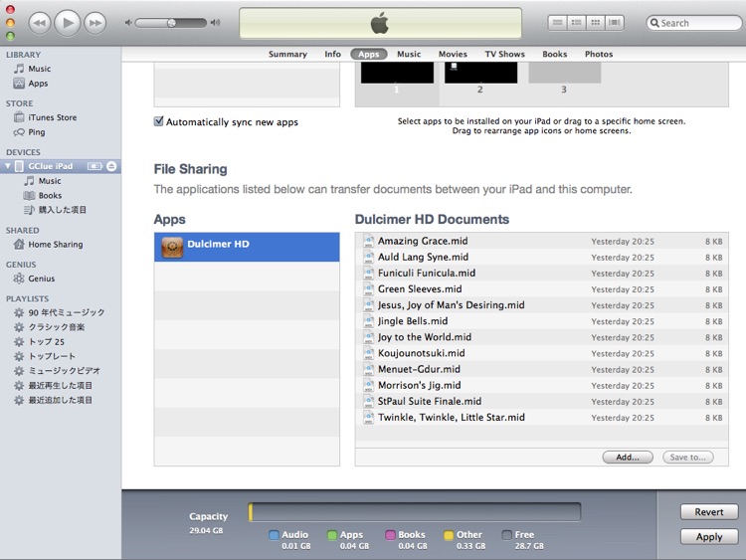Select StPaul Suite Finale.mid document

point(541,401)
